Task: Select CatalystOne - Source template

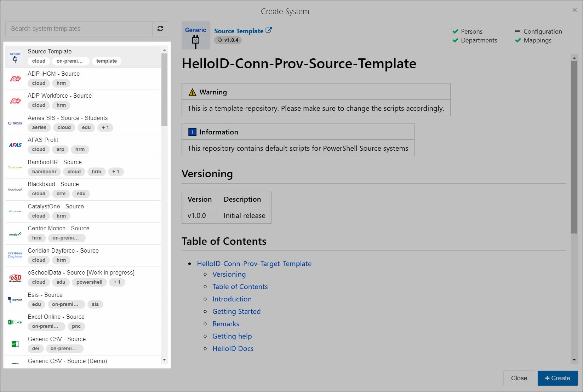Action: (83, 212)
